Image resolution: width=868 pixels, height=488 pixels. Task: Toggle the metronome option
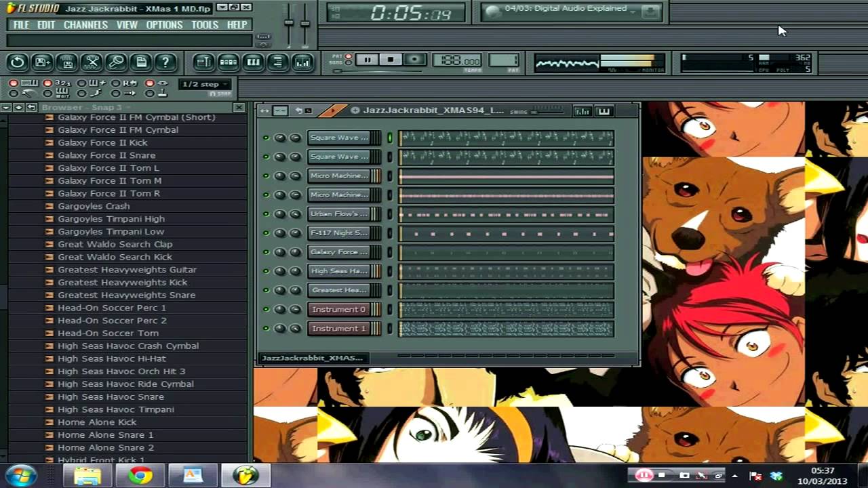pos(23,93)
